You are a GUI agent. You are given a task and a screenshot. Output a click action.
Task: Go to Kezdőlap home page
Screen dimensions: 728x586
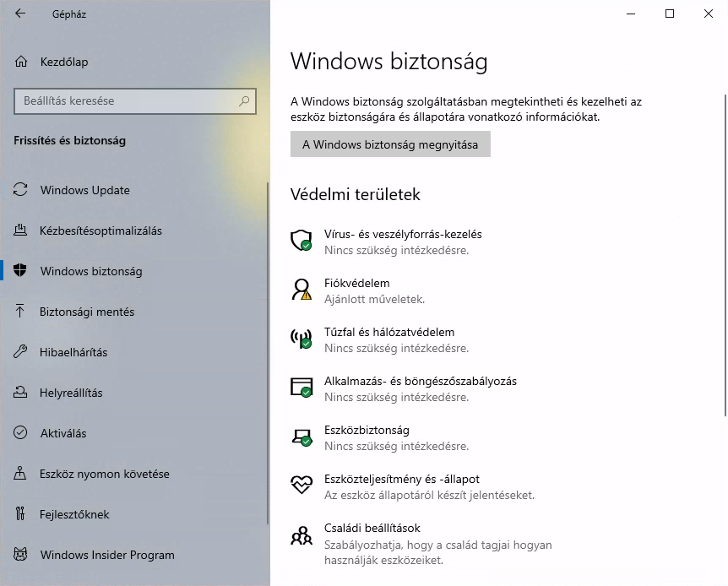(133, 62)
